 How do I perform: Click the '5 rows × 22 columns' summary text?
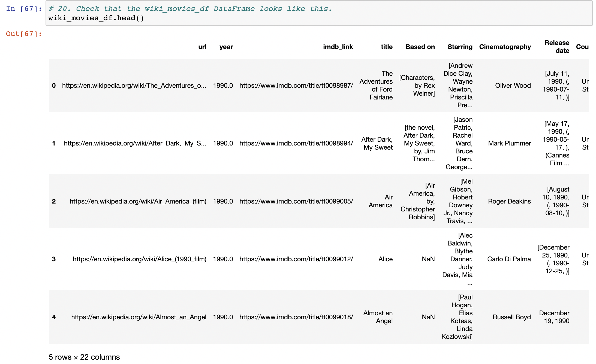coord(84,357)
